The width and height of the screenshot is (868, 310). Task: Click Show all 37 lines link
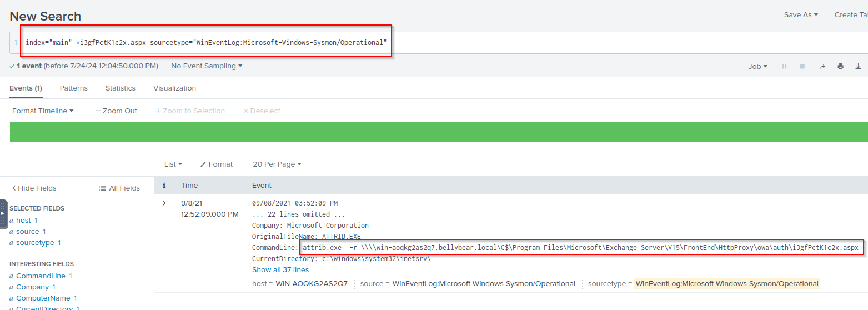[280, 270]
